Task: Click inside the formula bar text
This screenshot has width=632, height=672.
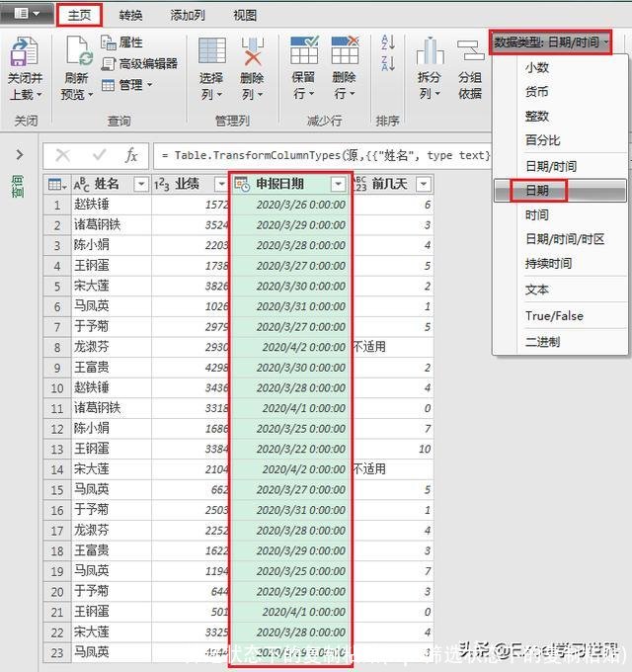Action: pos(326,155)
